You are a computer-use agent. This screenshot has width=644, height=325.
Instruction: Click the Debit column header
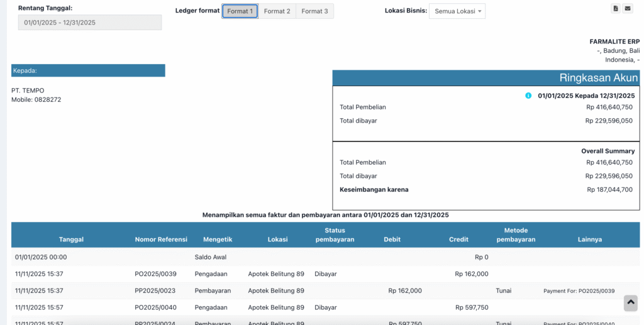(392, 240)
